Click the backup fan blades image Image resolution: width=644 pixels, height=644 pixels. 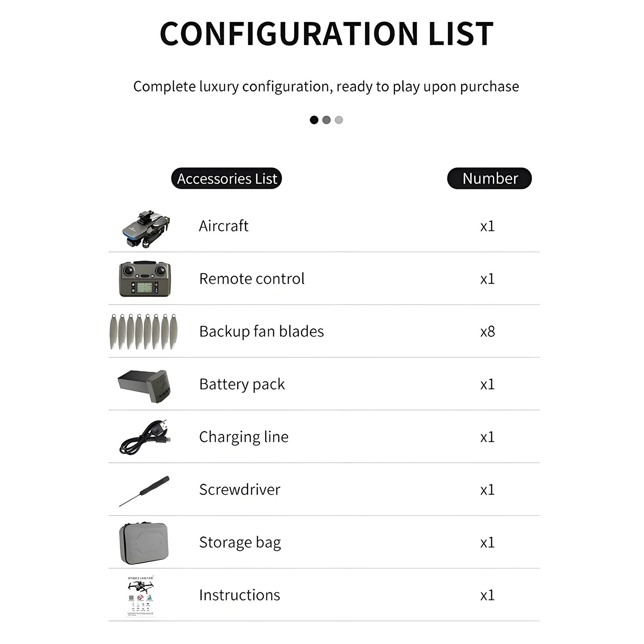click(x=144, y=331)
